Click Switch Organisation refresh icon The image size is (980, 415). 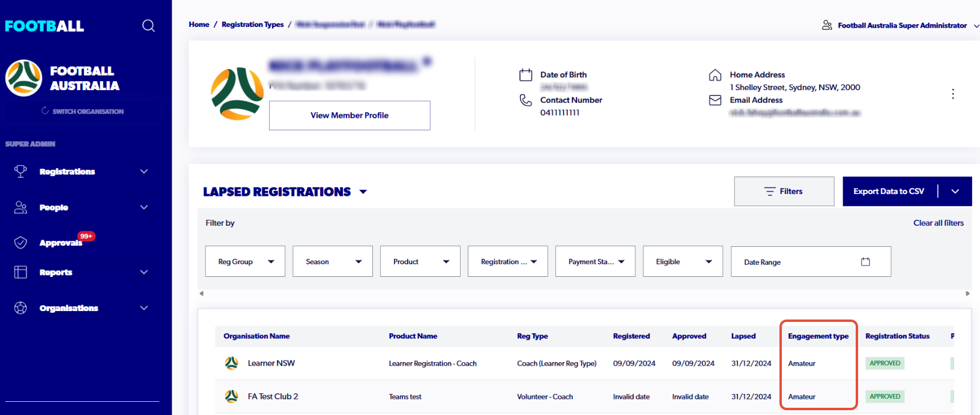click(45, 111)
